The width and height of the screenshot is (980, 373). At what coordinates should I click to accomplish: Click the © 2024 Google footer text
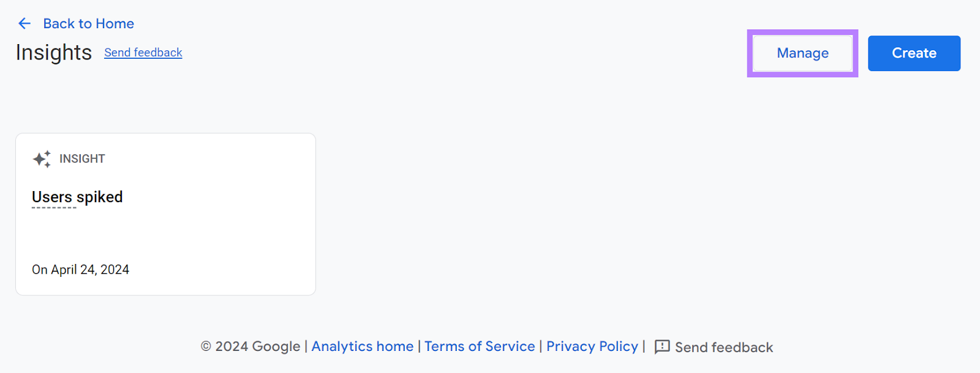[250, 346]
